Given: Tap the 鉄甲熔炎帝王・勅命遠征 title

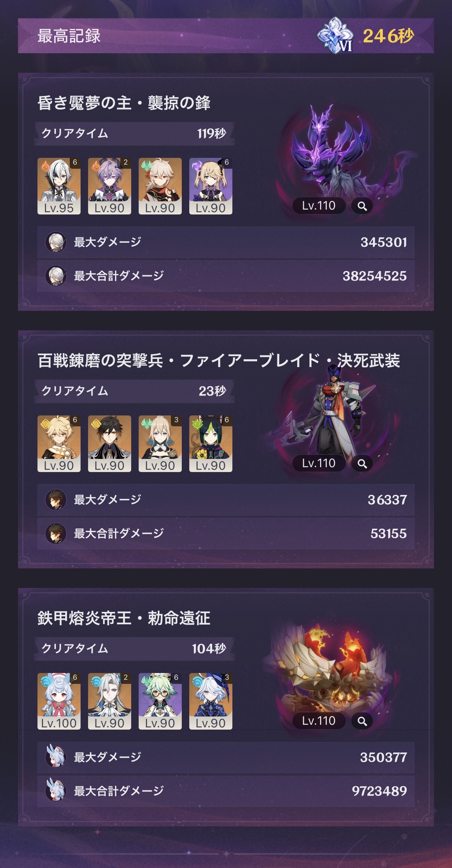Looking at the screenshot, I should pos(124,618).
